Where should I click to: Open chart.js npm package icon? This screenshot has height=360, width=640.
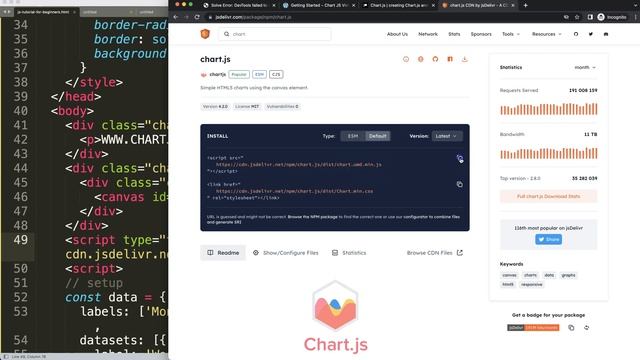pyautogui.click(x=450, y=59)
